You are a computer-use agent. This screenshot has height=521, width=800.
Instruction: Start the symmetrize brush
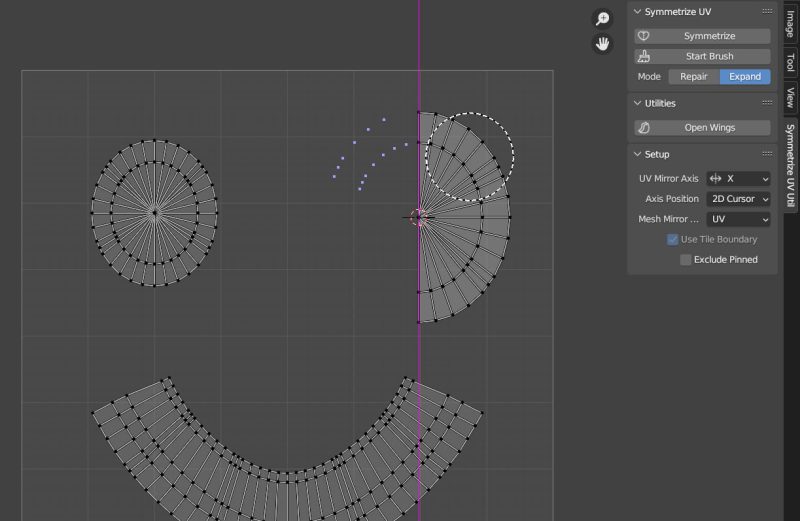pyautogui.click(x=702, y=56)
